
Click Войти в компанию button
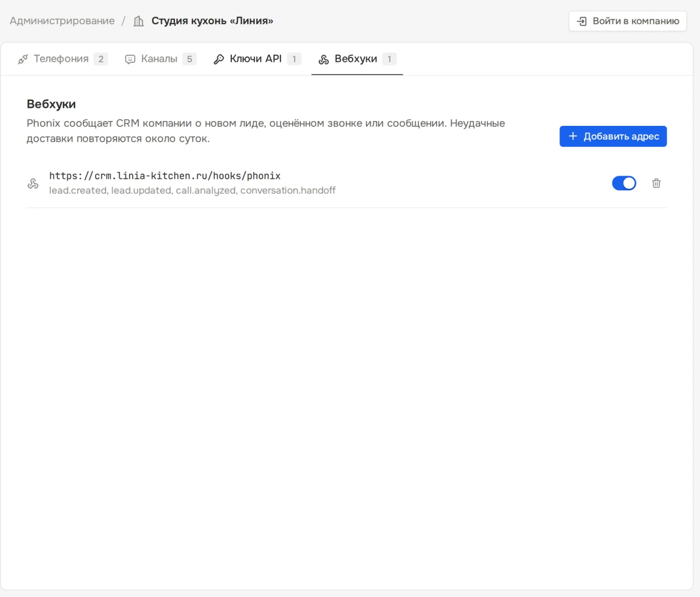pos(628,21)
